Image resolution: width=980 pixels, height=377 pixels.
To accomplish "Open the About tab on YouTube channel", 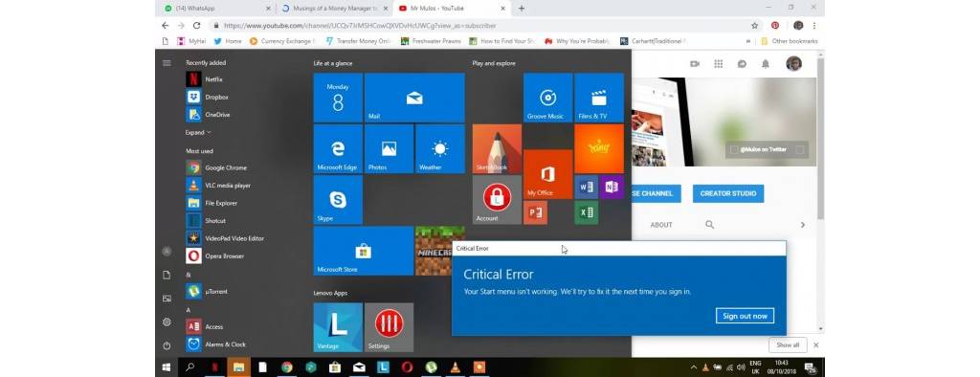I will click(661, 225).
